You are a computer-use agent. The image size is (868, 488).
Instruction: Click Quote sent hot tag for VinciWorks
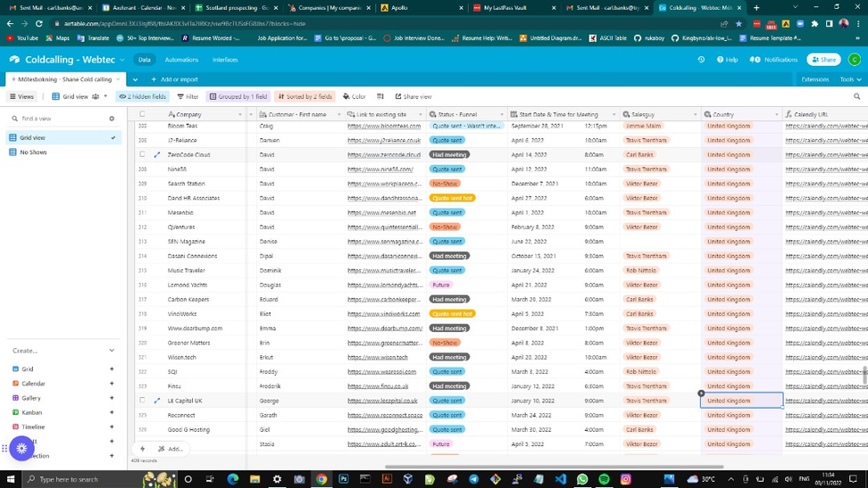coord(452,314)
